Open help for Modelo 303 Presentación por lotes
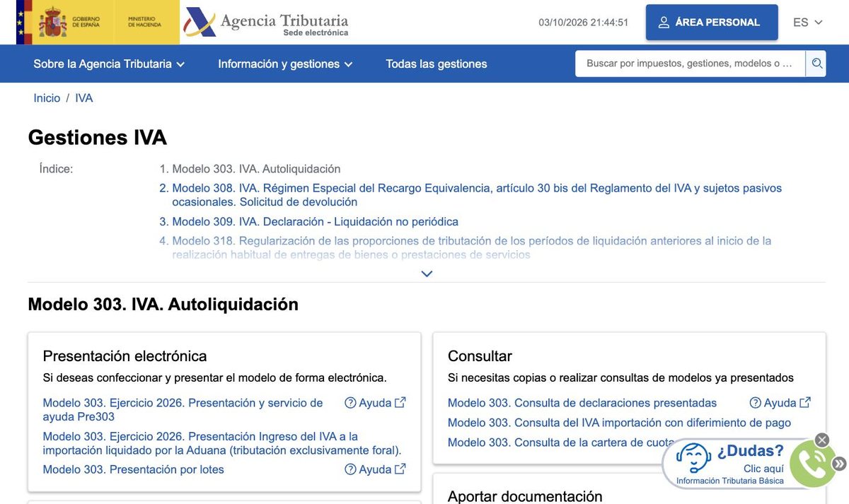 tap(375, 469)
